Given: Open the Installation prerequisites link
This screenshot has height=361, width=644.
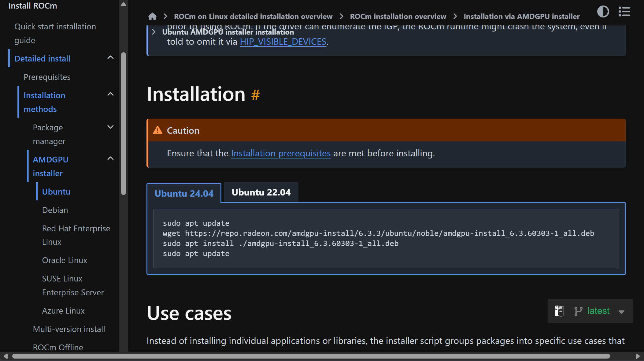Looking at the screenshot, I should coord(280,153).
